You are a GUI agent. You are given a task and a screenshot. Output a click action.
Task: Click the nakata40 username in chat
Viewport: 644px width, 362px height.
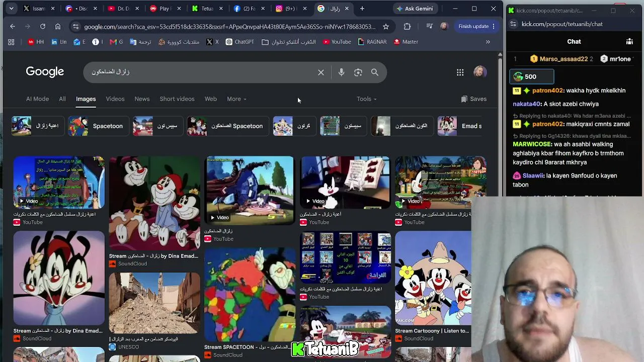pyautogui.click(x=527, y=104)
